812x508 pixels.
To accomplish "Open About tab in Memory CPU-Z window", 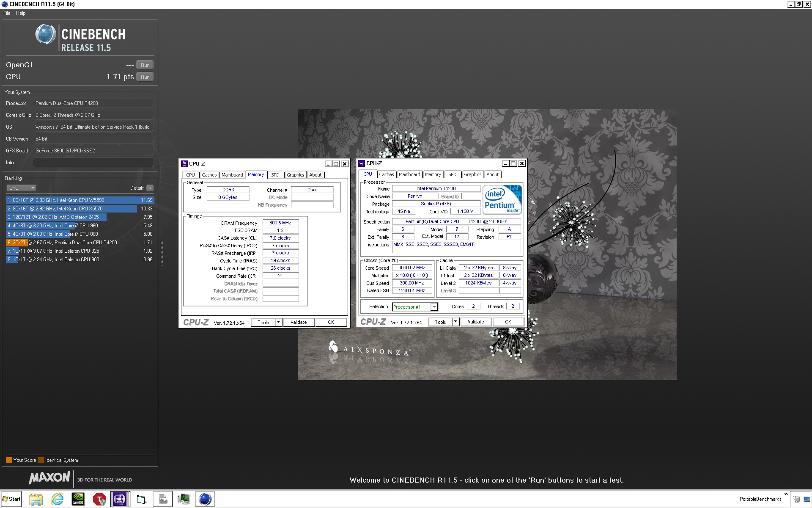I will [x=315, y=175].
